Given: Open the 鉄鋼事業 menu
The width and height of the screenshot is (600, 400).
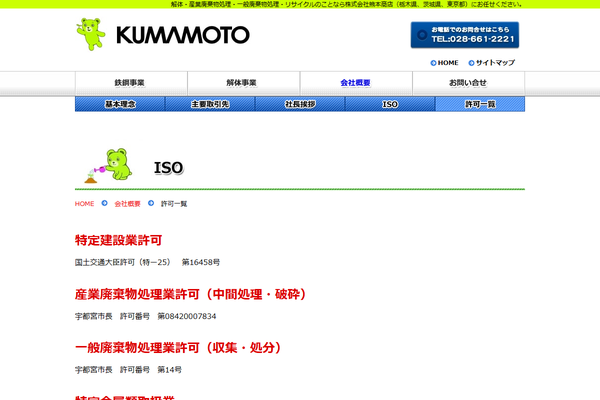Looking at the screenshot, I should (131, 83).
